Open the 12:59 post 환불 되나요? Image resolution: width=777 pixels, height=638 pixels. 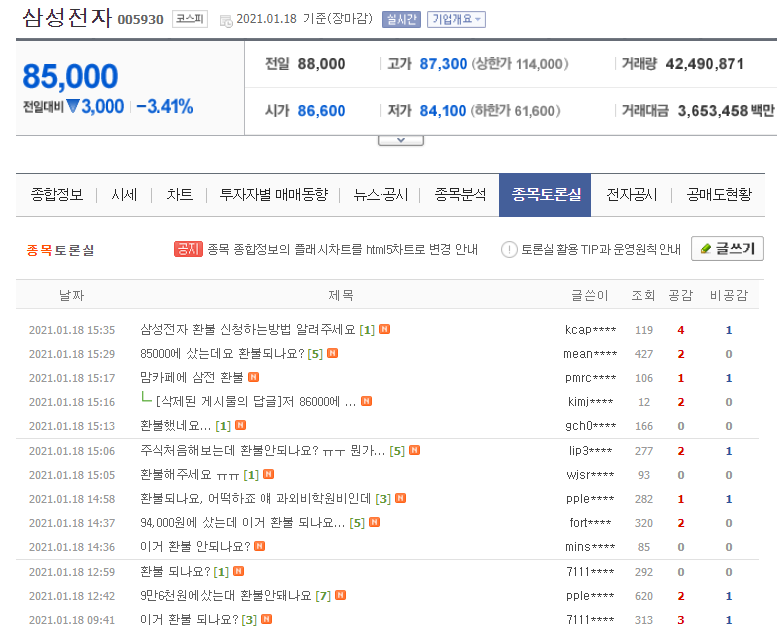(x=175, y=572)
